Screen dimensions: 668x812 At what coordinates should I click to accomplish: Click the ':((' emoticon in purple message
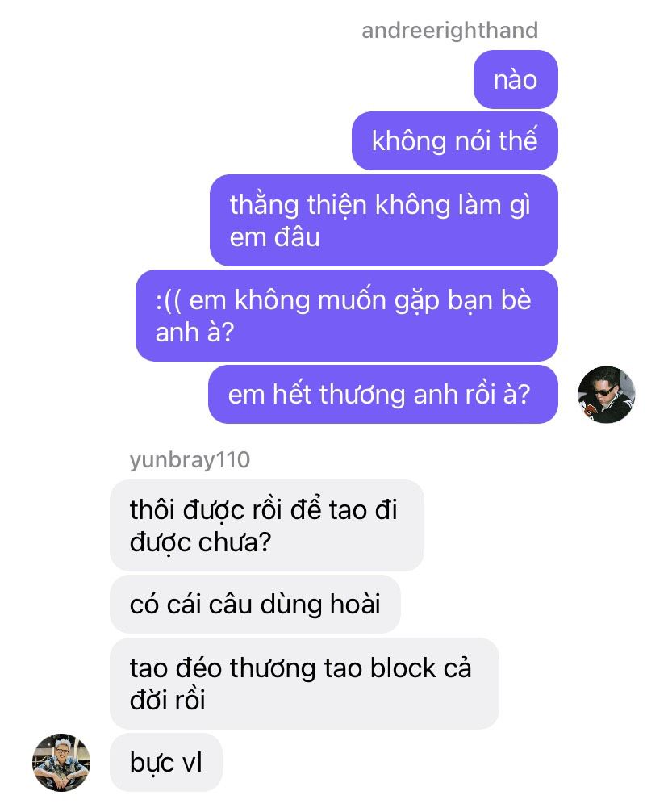(168, 301)
